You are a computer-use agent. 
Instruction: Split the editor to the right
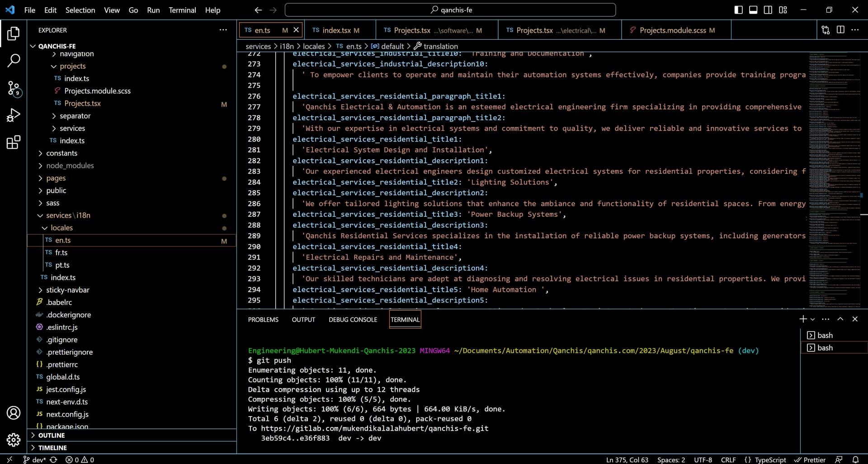[840, 30]
